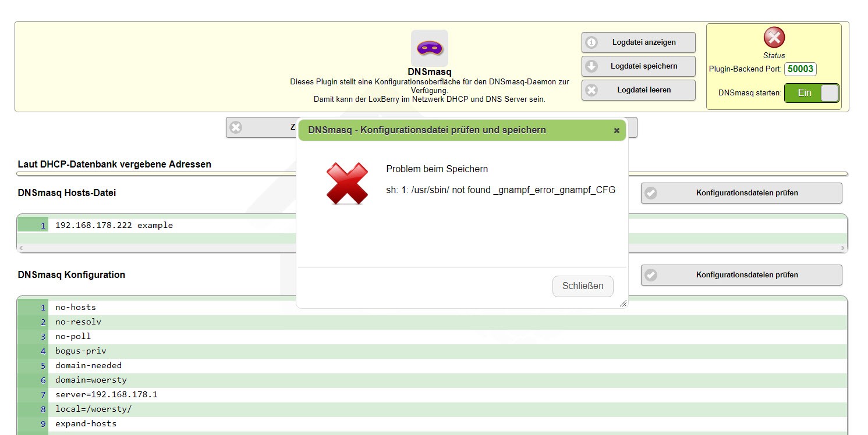Download the log via Logdatei speichern

pos(638,66)
